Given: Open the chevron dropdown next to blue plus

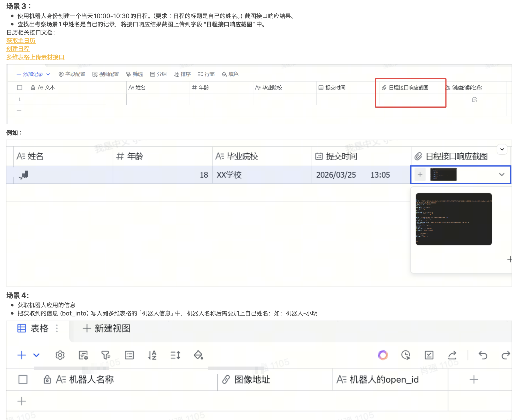Looking at the screenshot, I should click(x=36, y=355).
